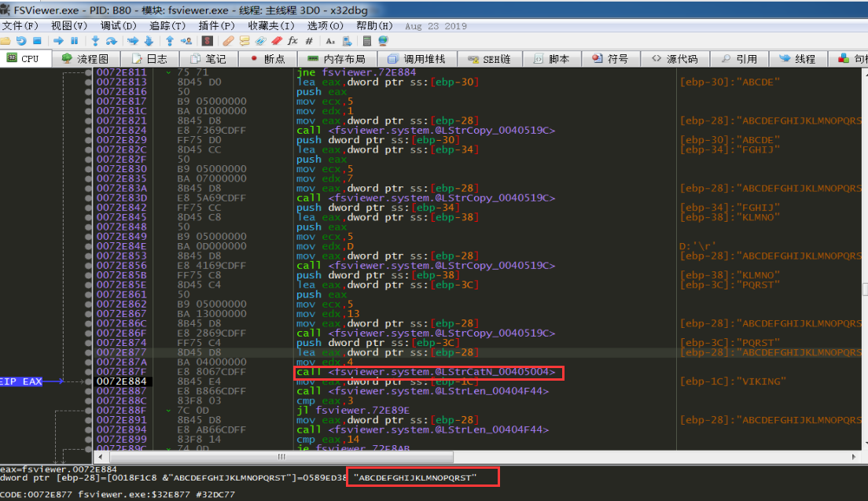
Task: Click jump arrow marker beside bytes 7C 0D
Action: click(x=168, y=411)
